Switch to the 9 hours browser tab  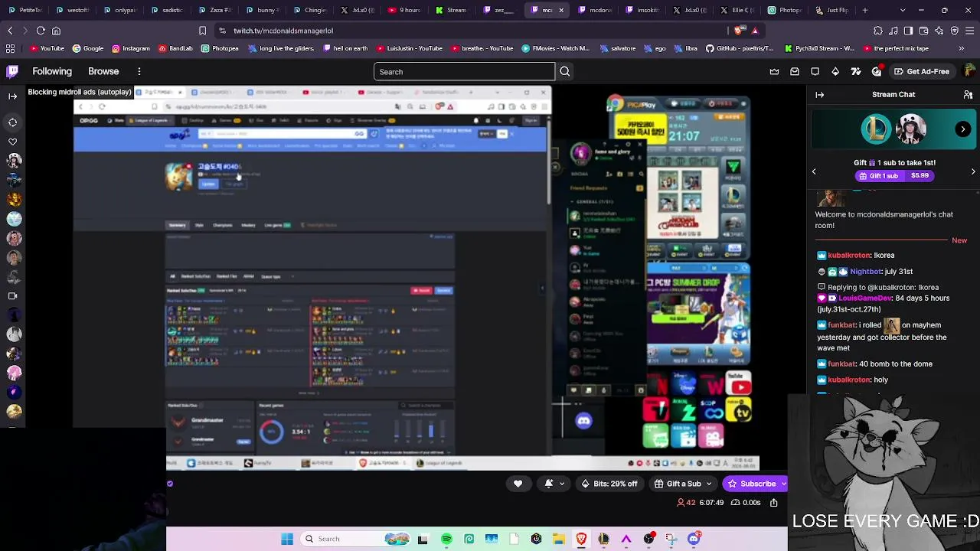tap(404, 11)
